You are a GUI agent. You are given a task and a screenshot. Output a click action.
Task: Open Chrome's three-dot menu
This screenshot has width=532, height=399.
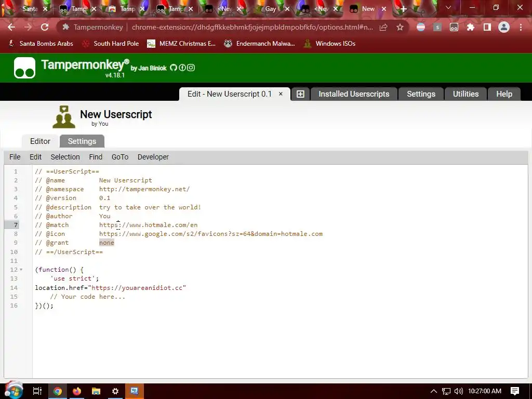521,27
